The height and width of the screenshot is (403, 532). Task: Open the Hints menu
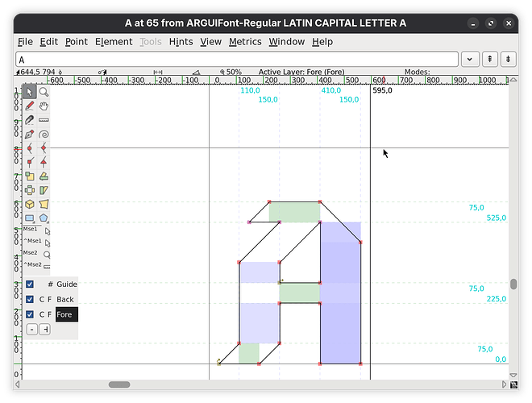point(181,42)
